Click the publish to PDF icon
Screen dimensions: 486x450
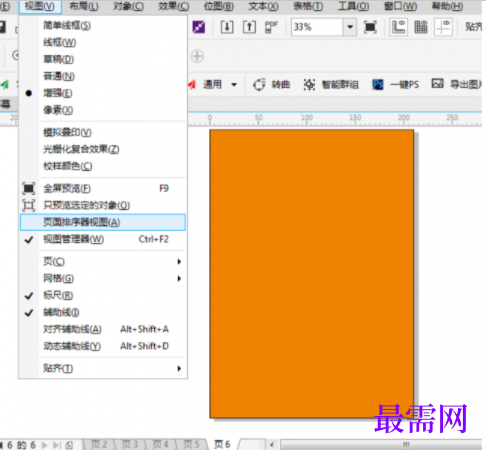[271, 27]
